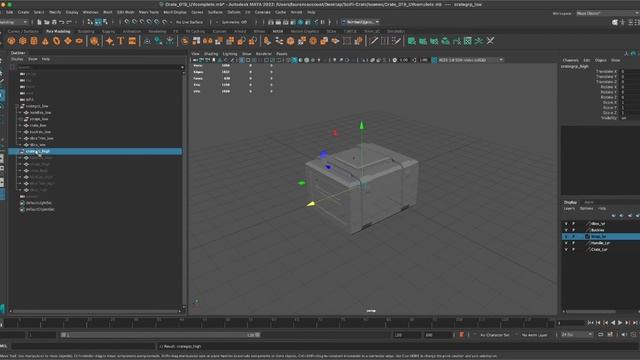Screen dimensions: 640x360
Task: Open the Mesh Tools menu
Action: [149, 12]
